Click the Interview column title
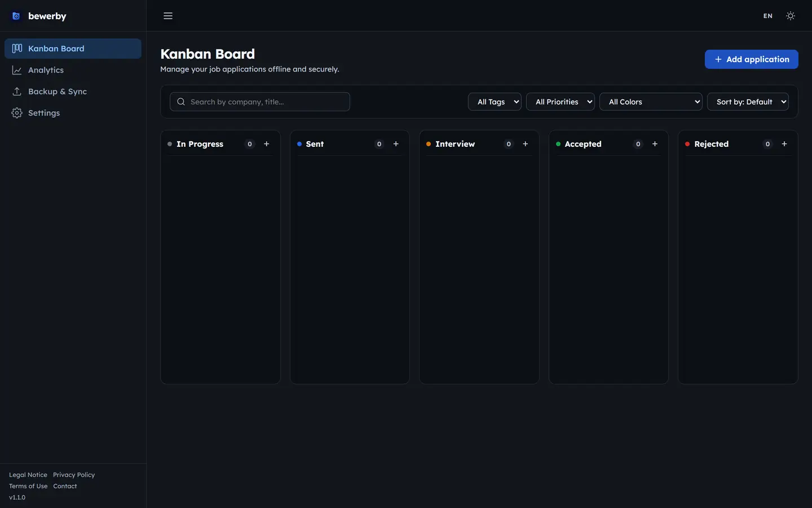Viewport: 812px width, 508px height. (x=455, y=144)
